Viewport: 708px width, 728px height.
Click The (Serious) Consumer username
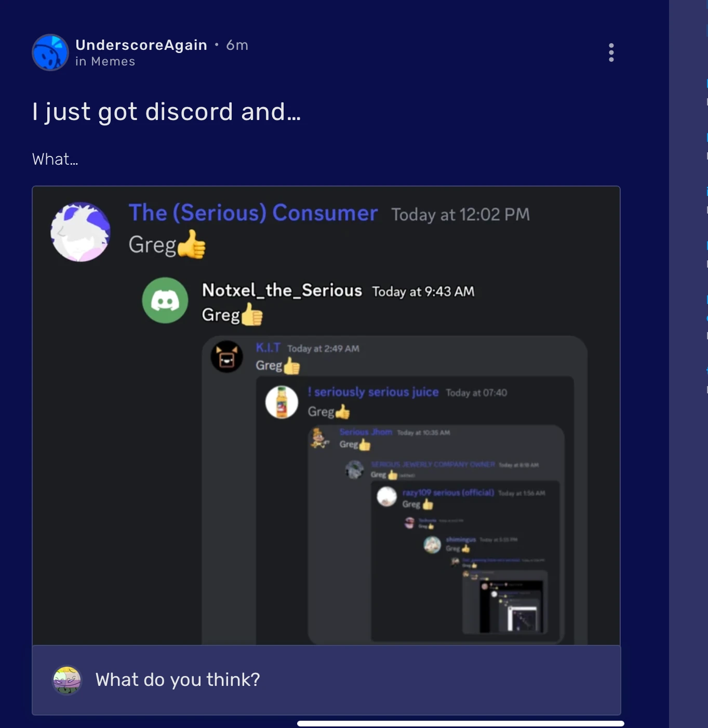[253, 213]
